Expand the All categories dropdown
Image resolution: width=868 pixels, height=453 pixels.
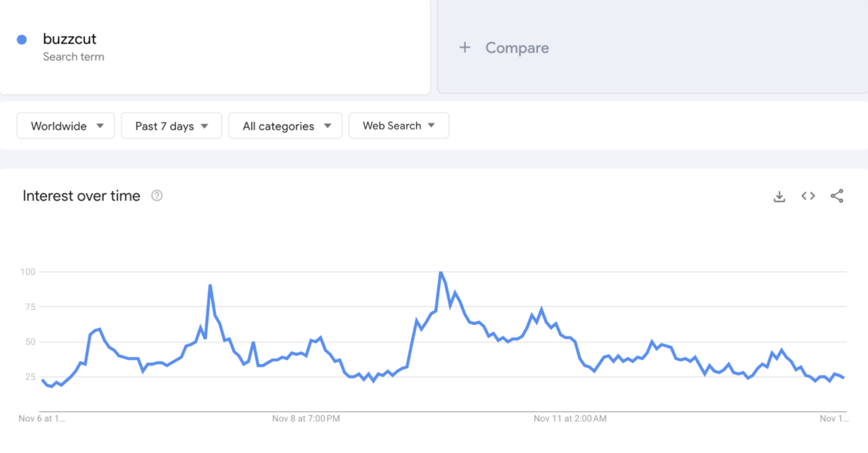(285, 126)
